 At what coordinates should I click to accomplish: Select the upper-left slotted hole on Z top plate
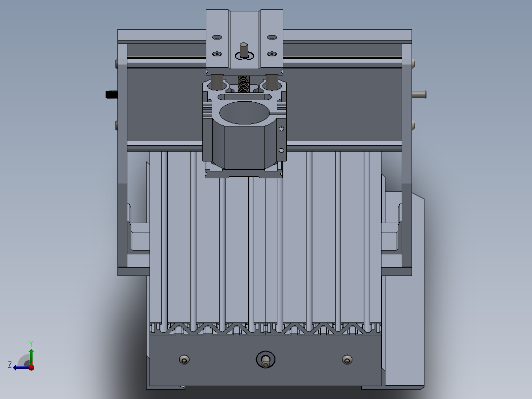[217, 38]
